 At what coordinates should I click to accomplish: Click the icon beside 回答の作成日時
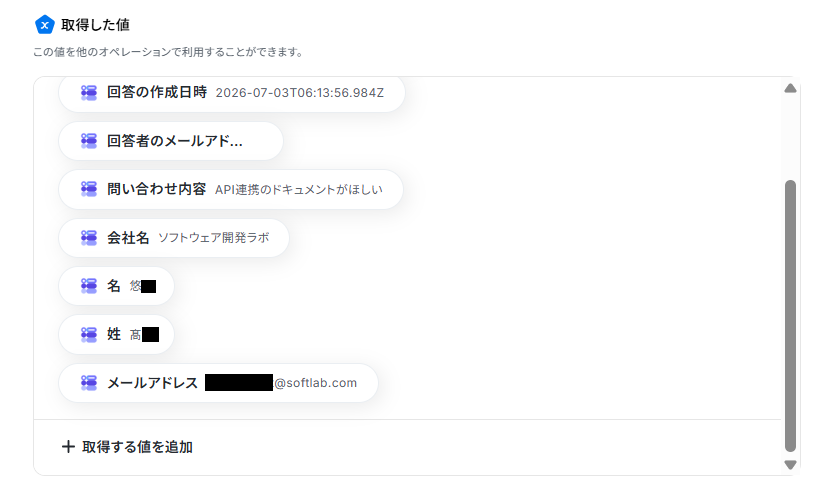(89, 93)
